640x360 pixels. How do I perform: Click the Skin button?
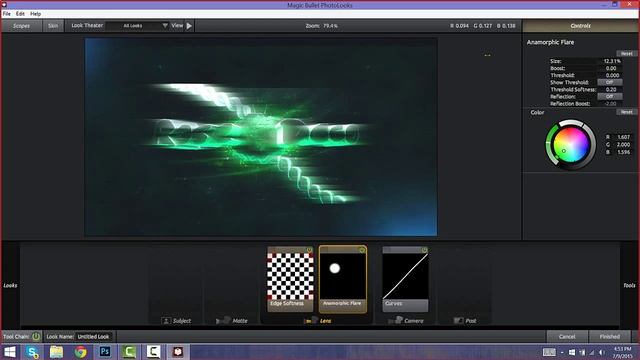point(53,26)
